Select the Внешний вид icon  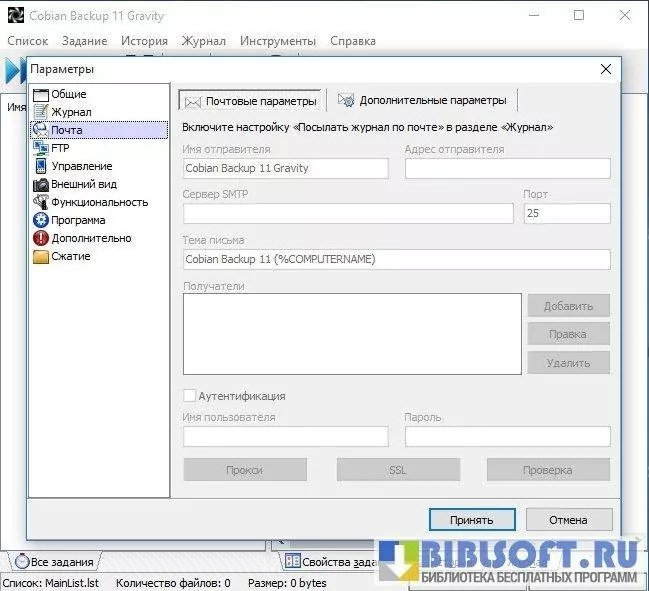point(41,184)
